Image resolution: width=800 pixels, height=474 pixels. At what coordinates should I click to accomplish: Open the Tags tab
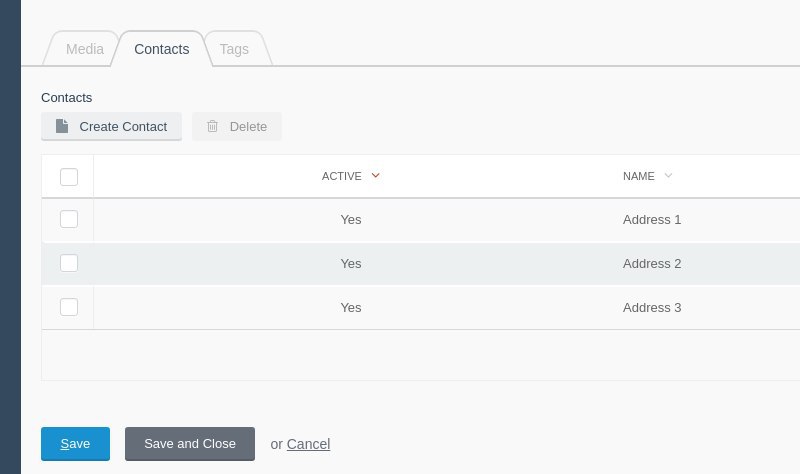234,49
